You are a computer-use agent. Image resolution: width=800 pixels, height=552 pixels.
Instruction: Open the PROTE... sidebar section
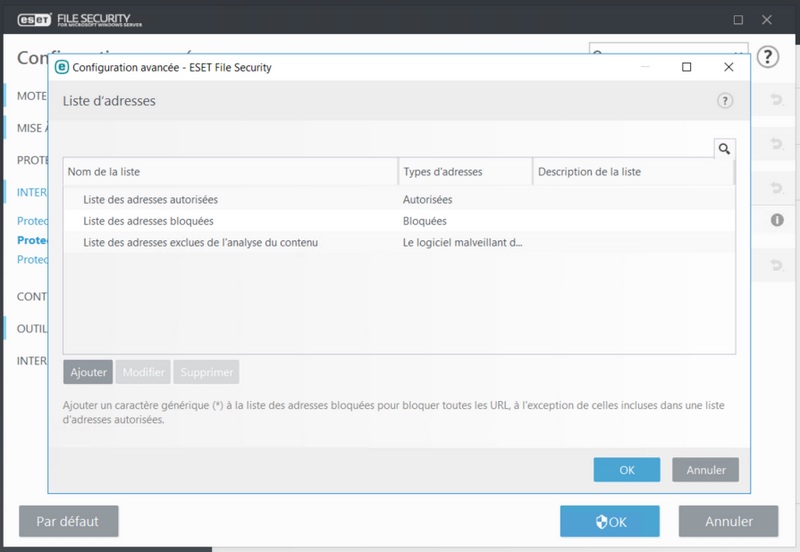point(32,160)
